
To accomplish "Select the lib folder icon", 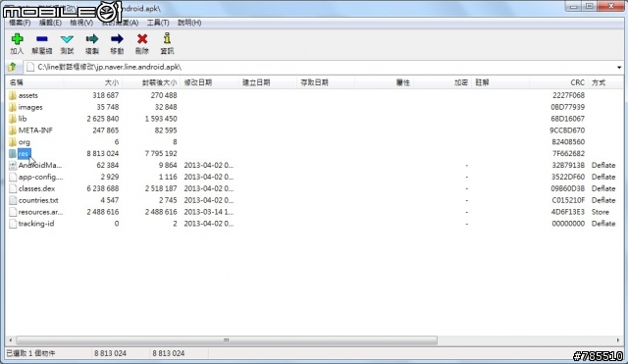I will point(13,119).
